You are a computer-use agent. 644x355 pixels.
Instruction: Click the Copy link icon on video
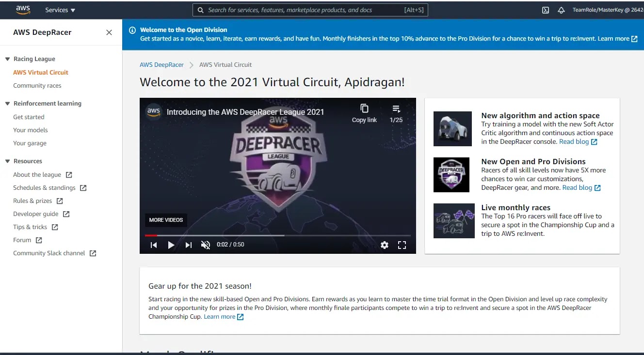(x=364, y=108)
